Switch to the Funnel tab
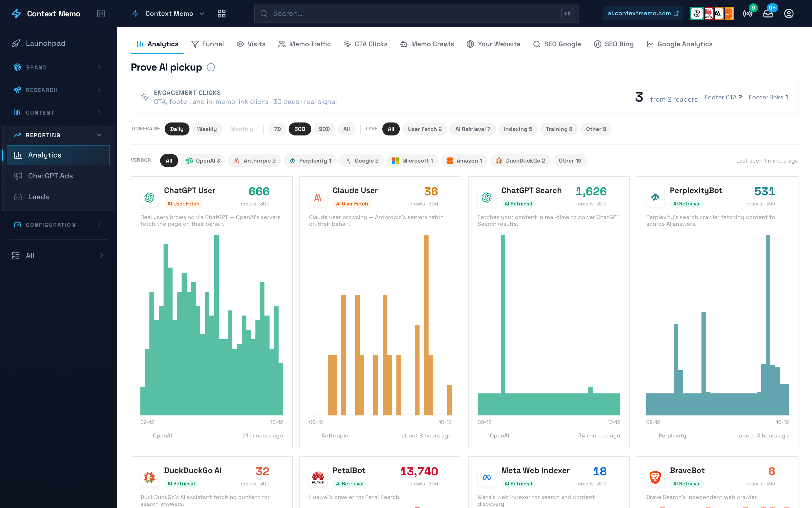This screenshot has width=812, height=508. 207,44
